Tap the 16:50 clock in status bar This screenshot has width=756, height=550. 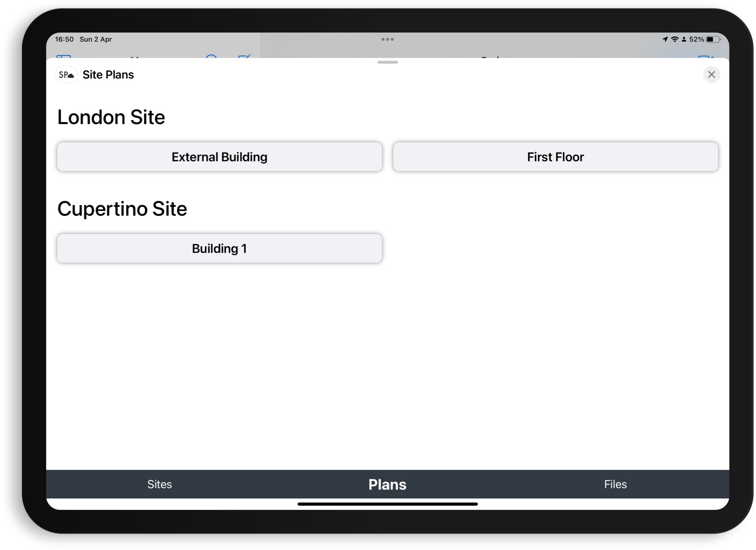tap(64, 39)
